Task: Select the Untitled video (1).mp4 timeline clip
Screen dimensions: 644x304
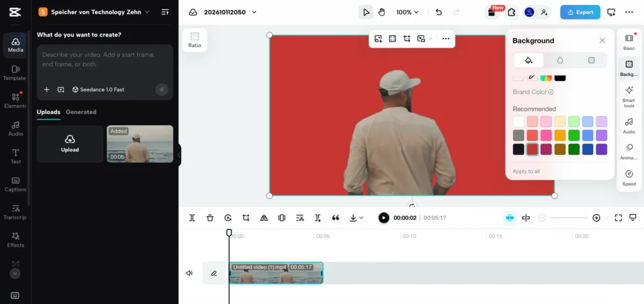Action: click(x=276, y=273)
